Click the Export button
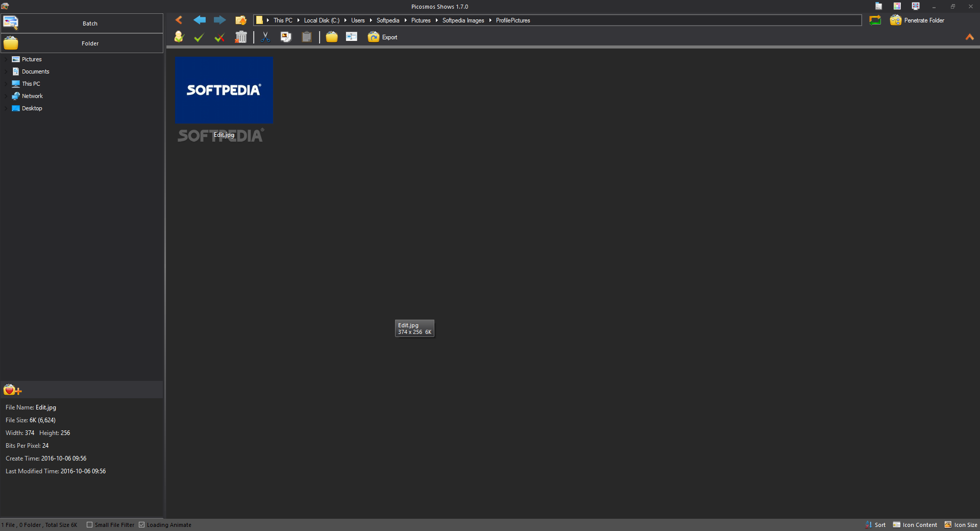 (383, 37)
